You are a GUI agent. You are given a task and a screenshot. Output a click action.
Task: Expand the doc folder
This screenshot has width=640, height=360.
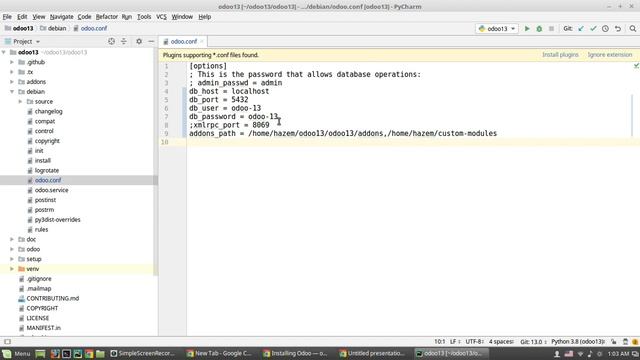tap(12, 239)
